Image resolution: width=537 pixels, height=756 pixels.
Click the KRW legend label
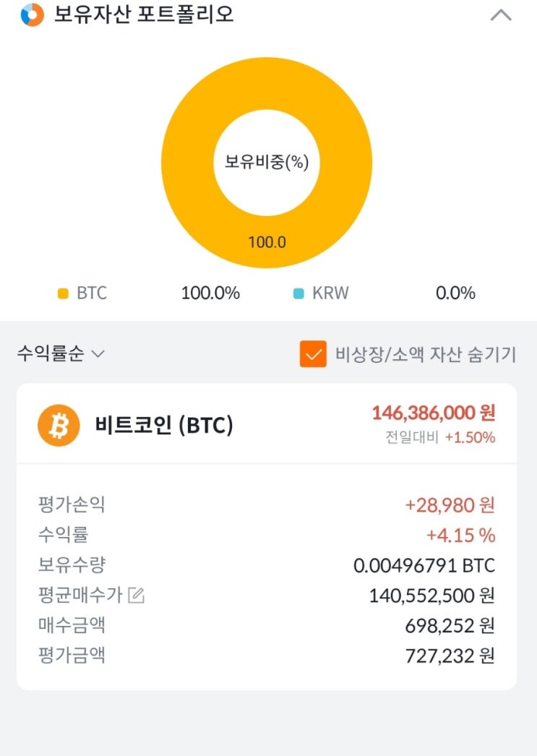pyautogui.click(x=330, y=293)
